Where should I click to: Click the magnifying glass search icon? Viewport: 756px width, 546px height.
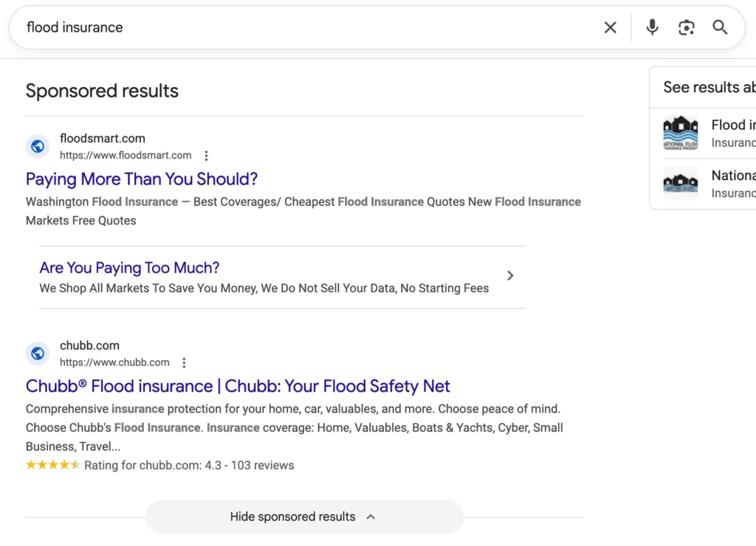pyautogui.click(x=720, y=27)
